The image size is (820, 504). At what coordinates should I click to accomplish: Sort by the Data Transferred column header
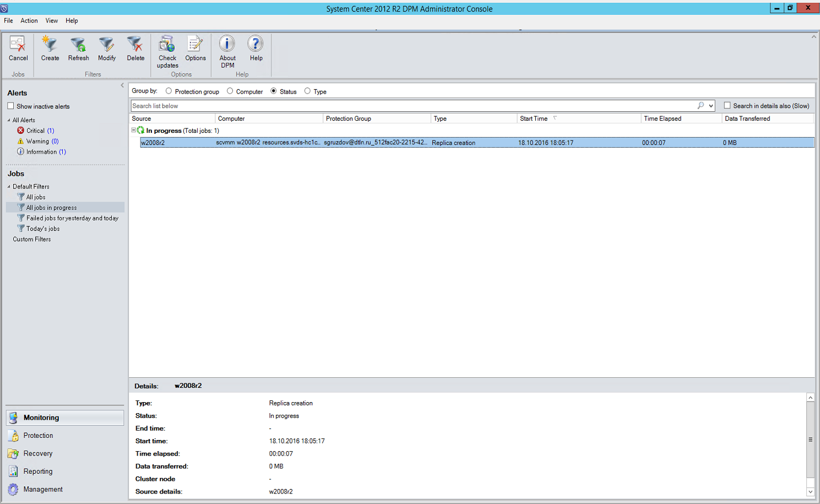pos(768,118)
